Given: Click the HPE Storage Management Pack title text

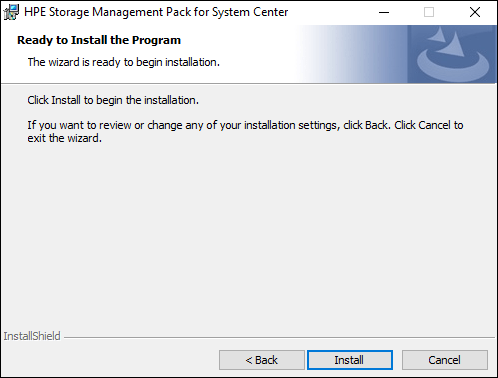Looking at the screenshot, I should click(156, 12).
